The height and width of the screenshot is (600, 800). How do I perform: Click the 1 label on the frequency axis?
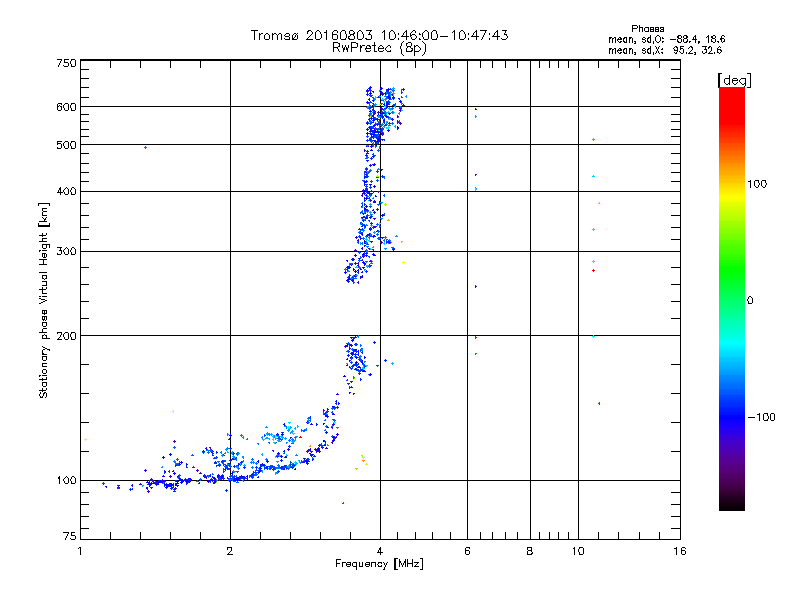(80, 551)
